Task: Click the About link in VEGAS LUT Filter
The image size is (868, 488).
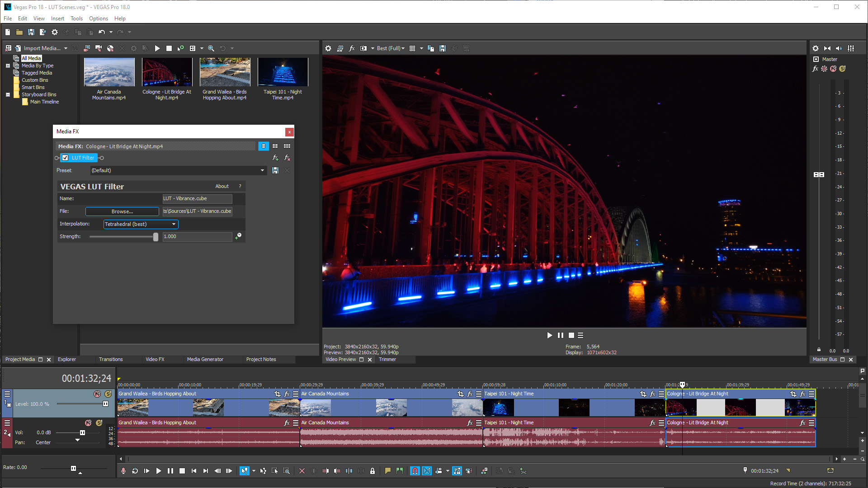Action: (x=222, y=186)
